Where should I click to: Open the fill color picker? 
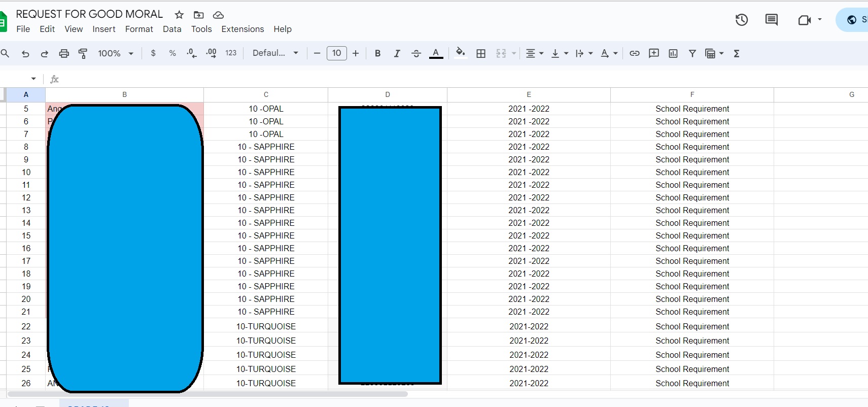click(461, 53)
